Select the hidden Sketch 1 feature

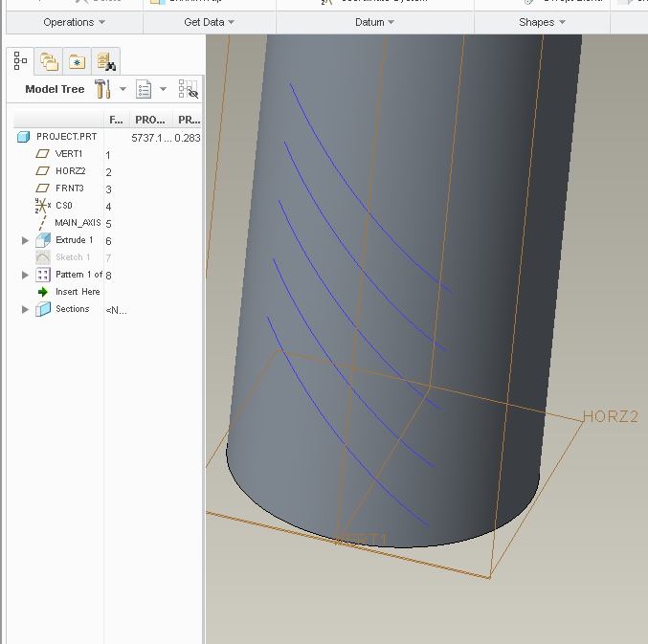(x=73, y=257)
